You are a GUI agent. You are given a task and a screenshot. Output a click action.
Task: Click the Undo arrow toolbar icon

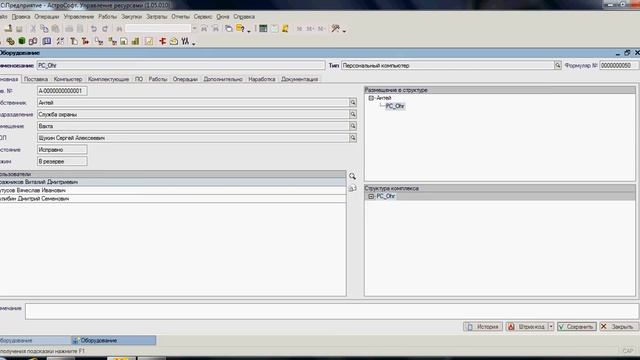coord(94,29)
